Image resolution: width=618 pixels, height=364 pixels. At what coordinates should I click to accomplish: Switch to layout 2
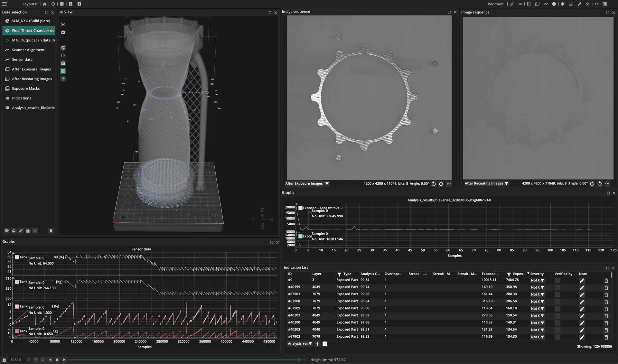[x=70, y=4]
